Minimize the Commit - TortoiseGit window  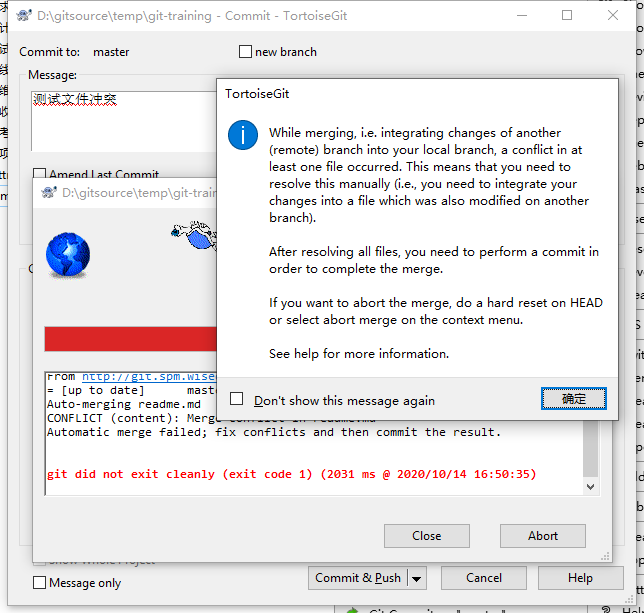[x=522, y=15]
